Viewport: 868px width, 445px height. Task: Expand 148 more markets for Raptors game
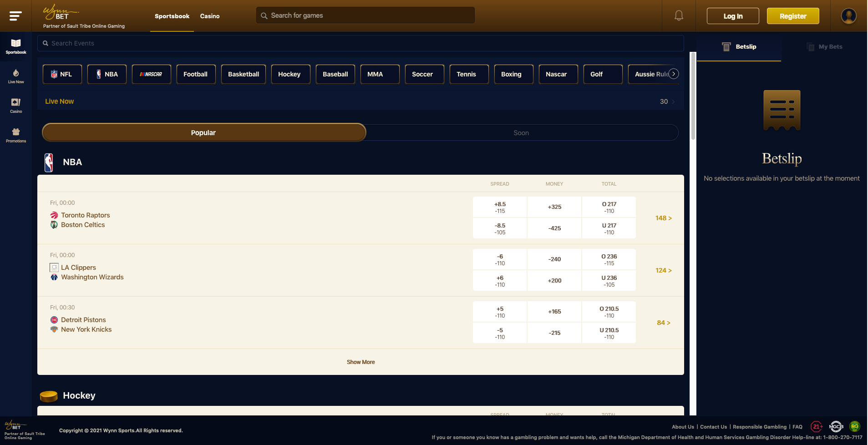click(x=664, y=218)
